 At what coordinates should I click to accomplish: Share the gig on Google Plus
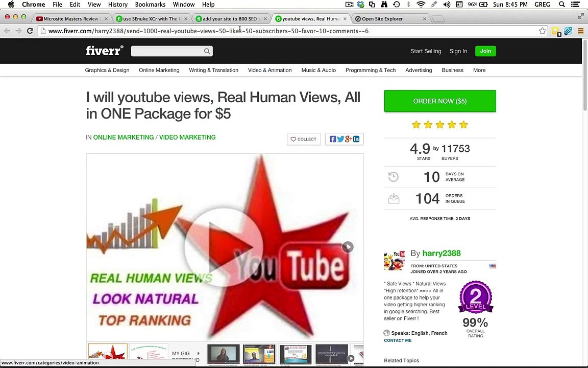pos(349,139)
